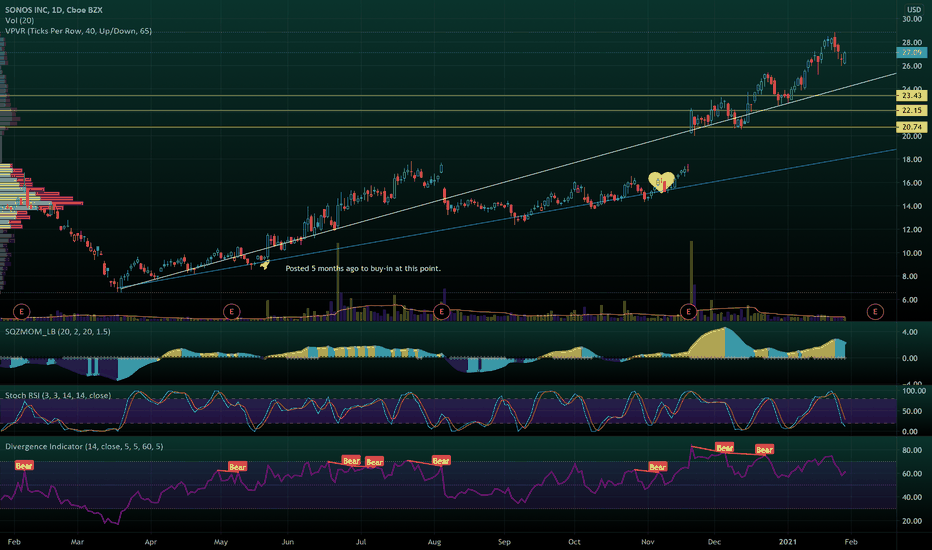
Task: Open the Divergence Indicator legend
Action: [84, 446]
